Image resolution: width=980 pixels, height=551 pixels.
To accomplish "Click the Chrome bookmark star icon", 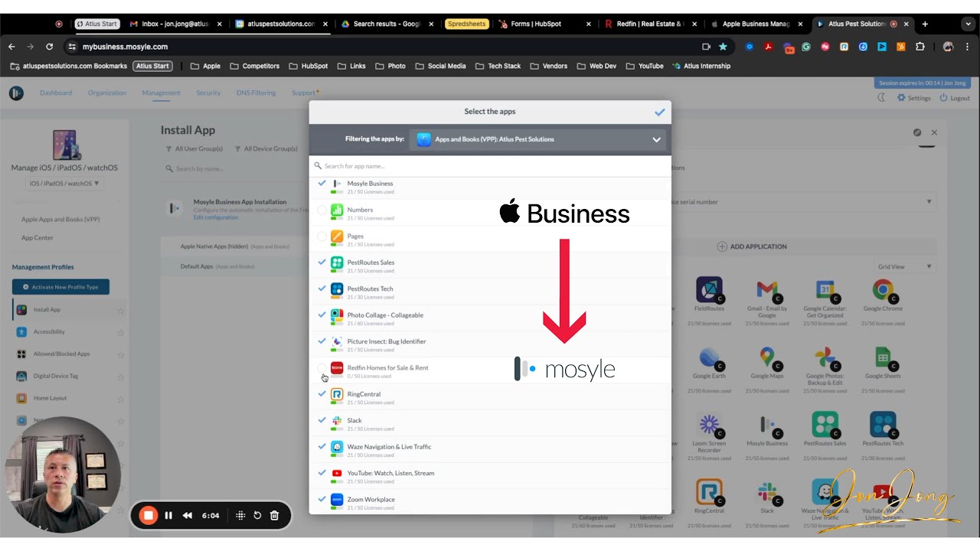I will coord(723,47).
